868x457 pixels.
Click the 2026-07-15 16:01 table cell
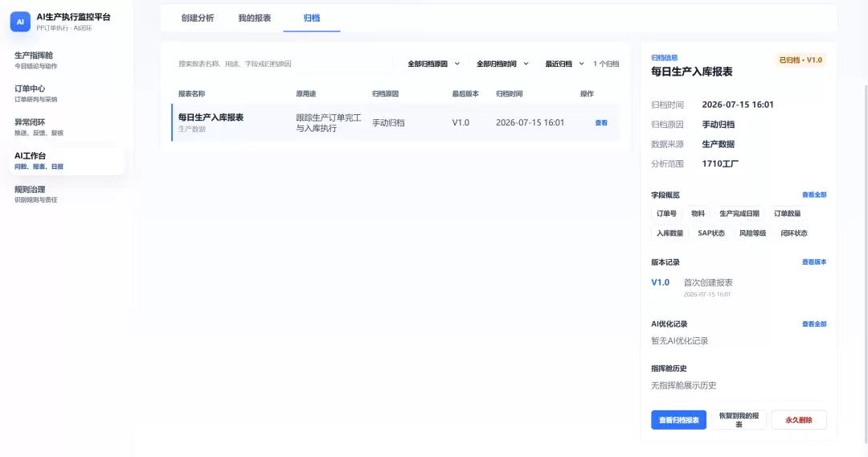pos(530,122)
